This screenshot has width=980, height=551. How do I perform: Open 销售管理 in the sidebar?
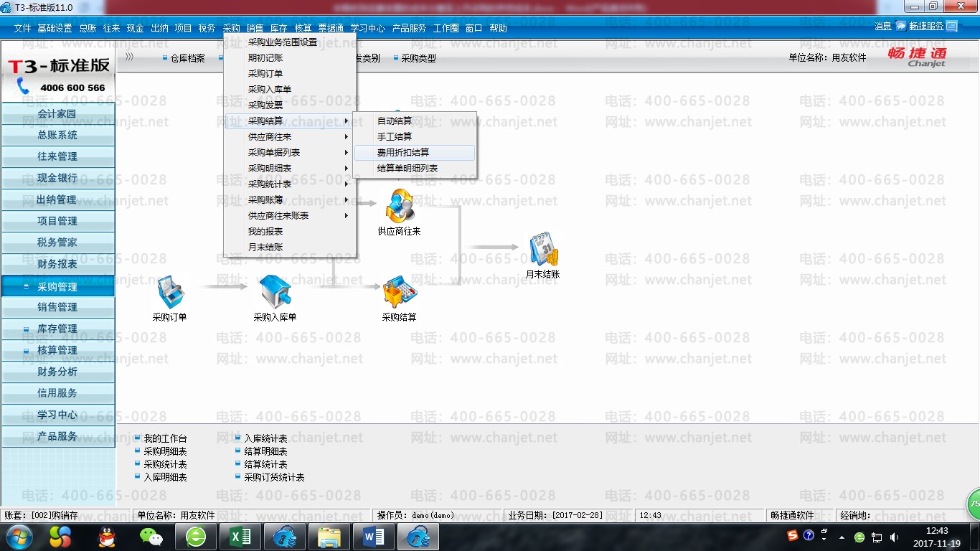pyautogui.click(x=57, y=307)
